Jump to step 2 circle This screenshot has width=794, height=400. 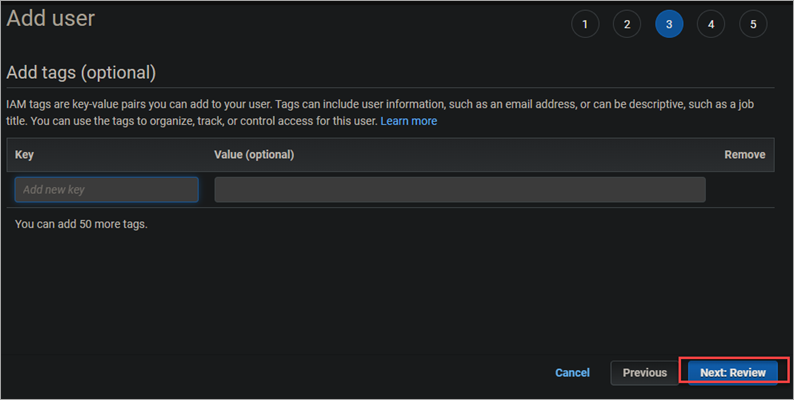click(627, 24)
